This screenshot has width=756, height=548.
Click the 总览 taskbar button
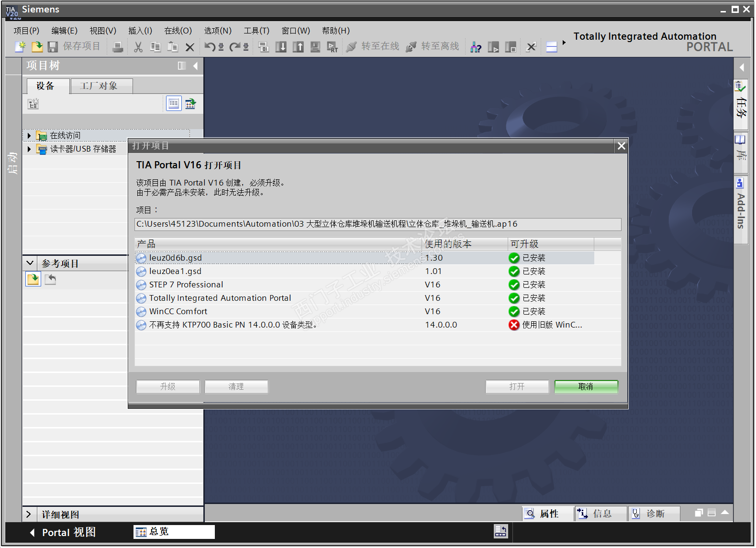(x=174, y=532)
